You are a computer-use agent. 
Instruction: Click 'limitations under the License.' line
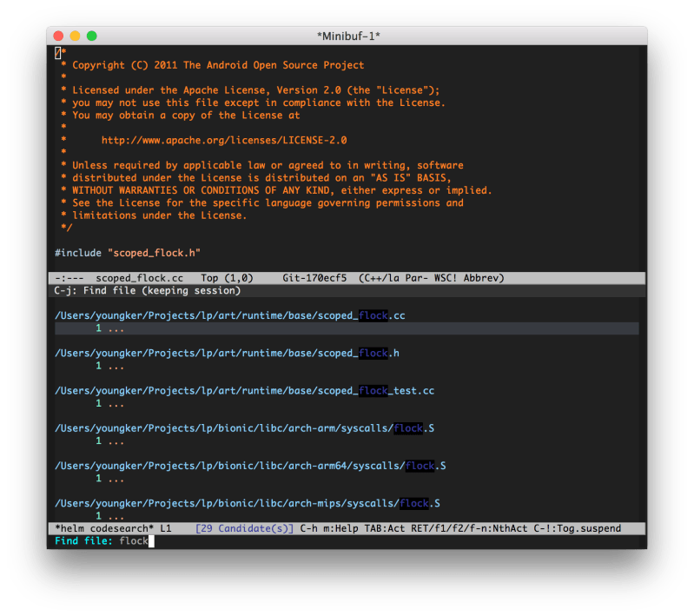click(x=154, y=215)
